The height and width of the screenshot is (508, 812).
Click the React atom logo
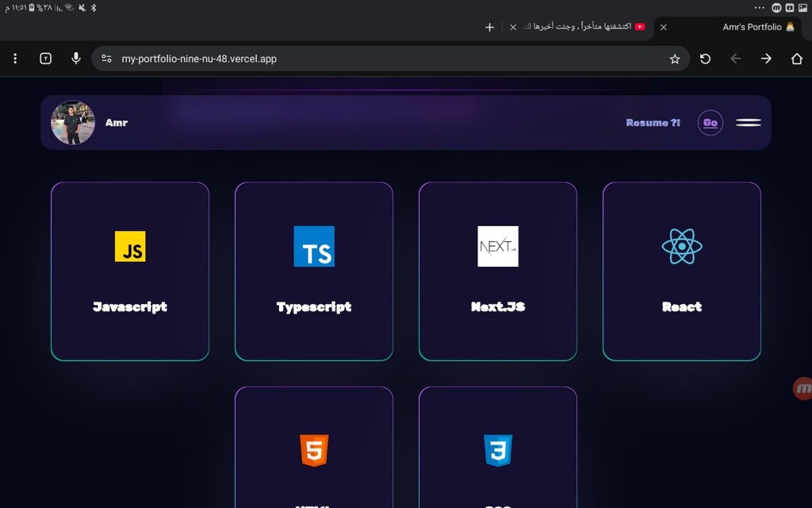coord(681,246)
